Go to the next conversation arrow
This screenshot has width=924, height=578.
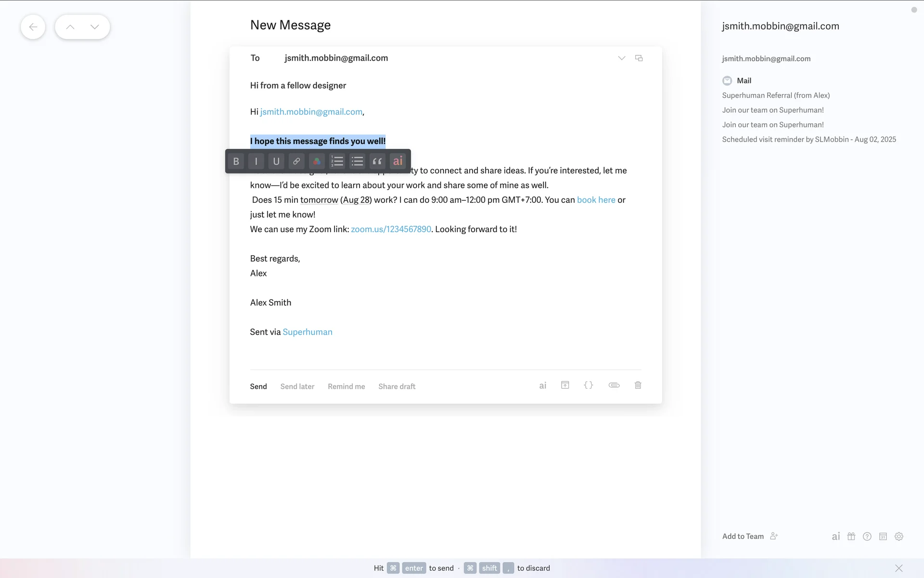click(95, 27)
